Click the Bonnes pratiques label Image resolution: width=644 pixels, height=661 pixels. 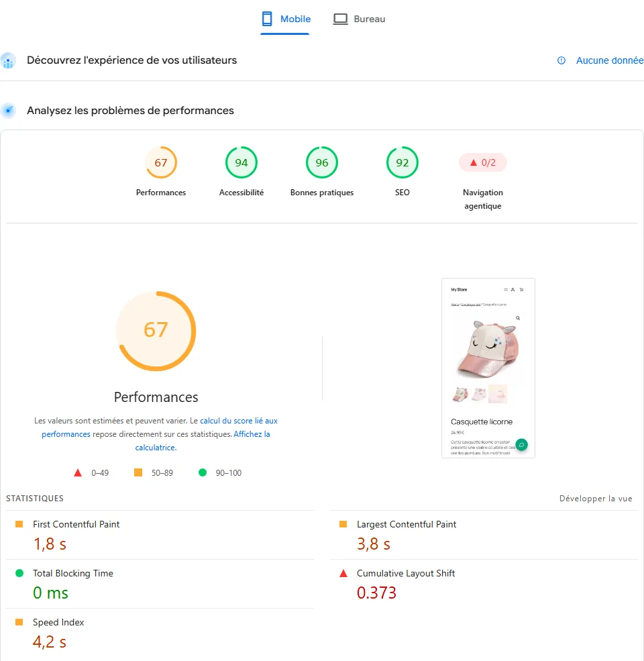point(322,192)
